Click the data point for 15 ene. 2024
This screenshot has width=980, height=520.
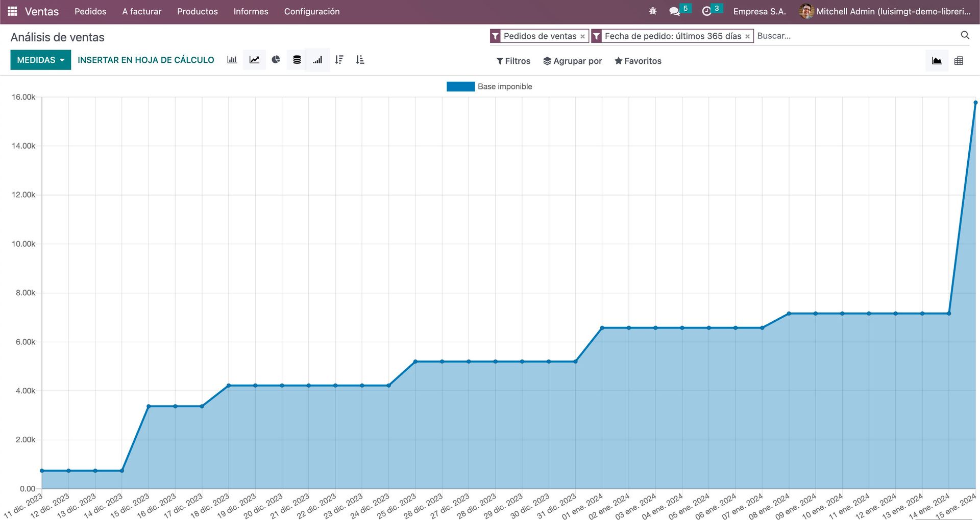pyautogui.click(x=975, y=103)
